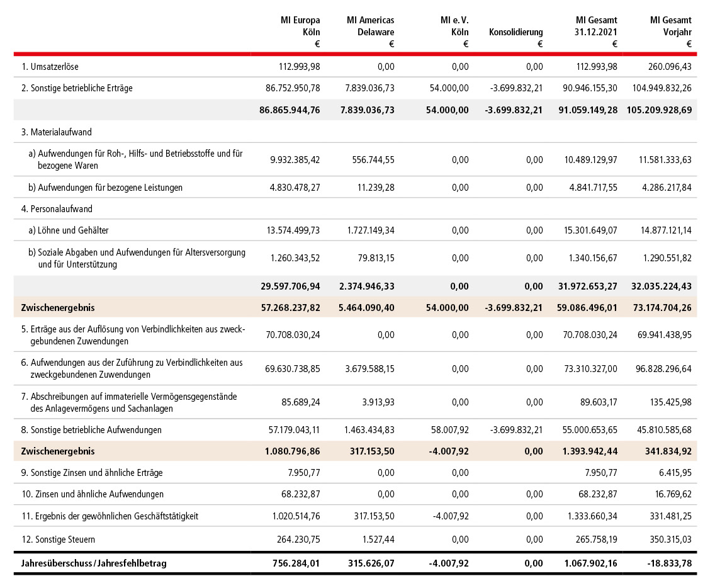Select the MI Gesamt 31.12.2021 column header

(x=597, y=26)
